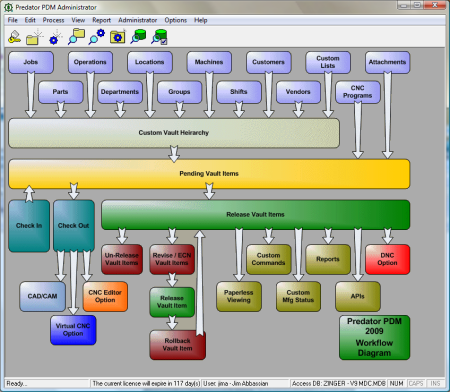Click the Rollback Vault Item box
This screenshot has height=392, width=450.
click(178, 345)
